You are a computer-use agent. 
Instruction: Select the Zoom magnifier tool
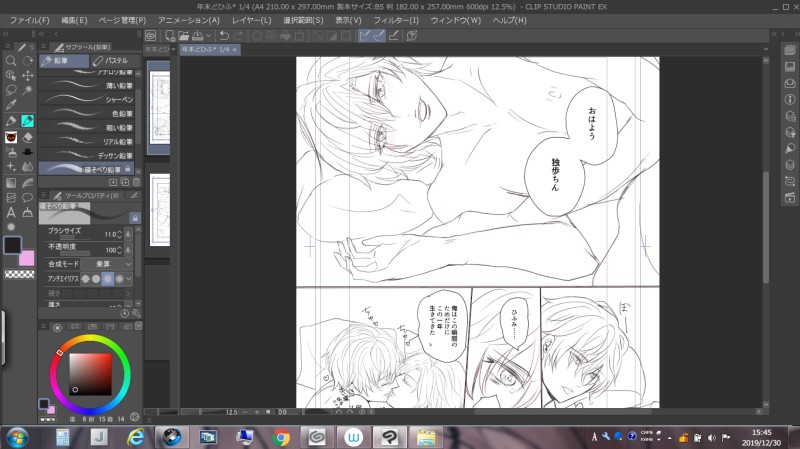click(11, 61)
